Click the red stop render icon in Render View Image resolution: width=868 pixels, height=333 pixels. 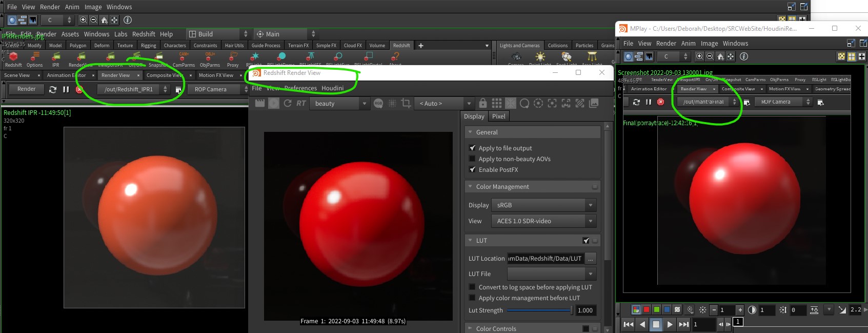[79, 89]
